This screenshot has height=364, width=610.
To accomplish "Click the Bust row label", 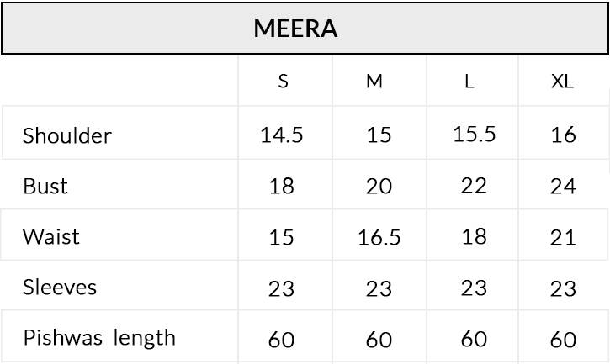I will pos(45,186).
